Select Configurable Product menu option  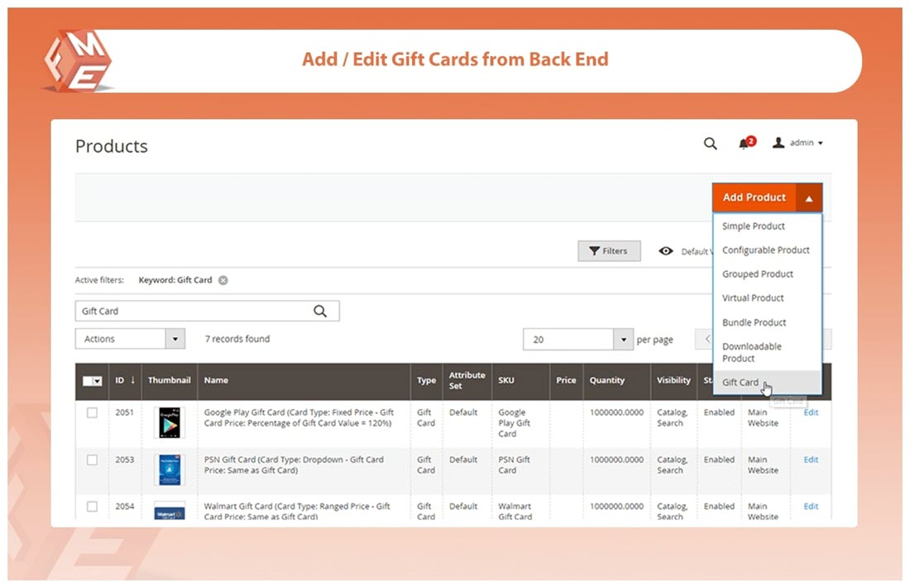click(765, 250)
